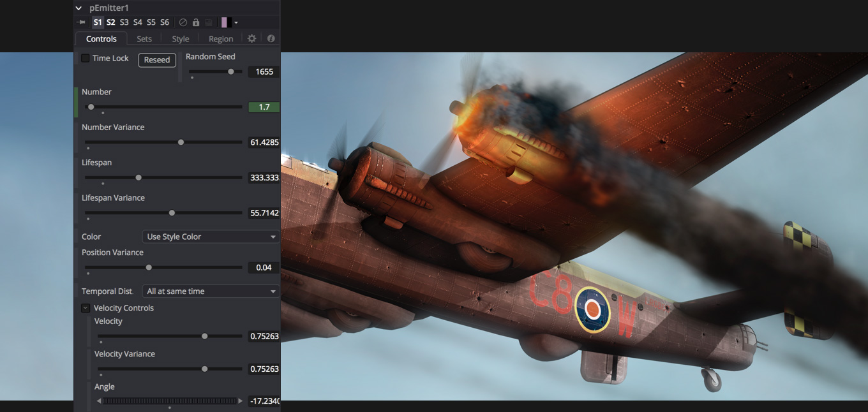Pin the pEmitter1 controls with the pin icon
868x412 pixels.
82,22
